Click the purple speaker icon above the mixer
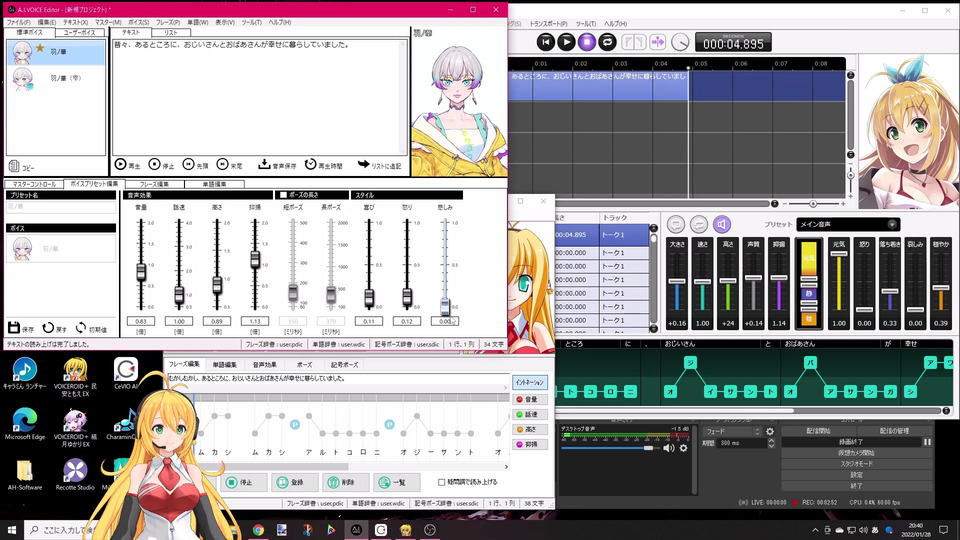 (721, 225)
